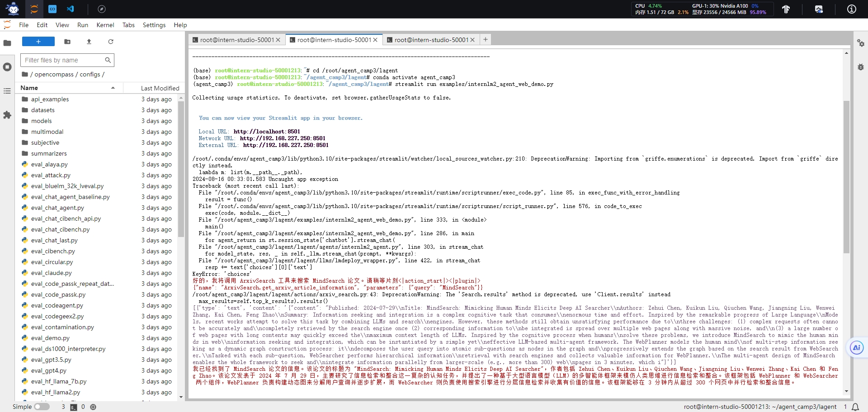
Task: Open the View menu
Action: [x=62, y=25]
